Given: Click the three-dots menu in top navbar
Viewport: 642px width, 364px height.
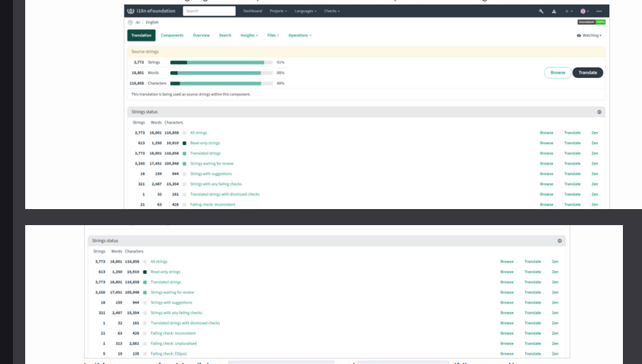Looking at the screenshot, I should 600,11.
